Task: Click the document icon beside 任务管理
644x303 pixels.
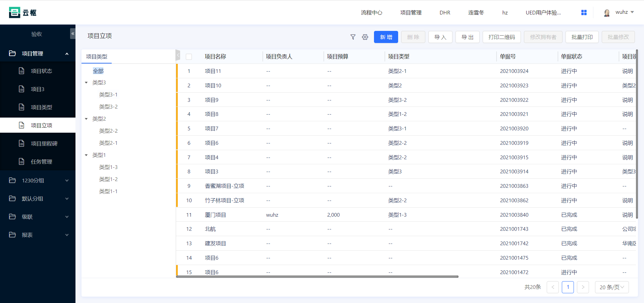Action: tap(21, 161)
